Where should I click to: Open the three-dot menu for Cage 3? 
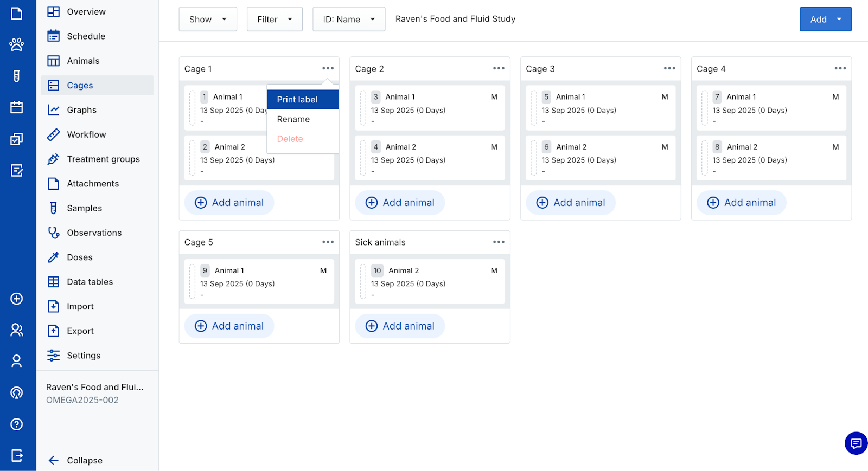pos(669,68)
